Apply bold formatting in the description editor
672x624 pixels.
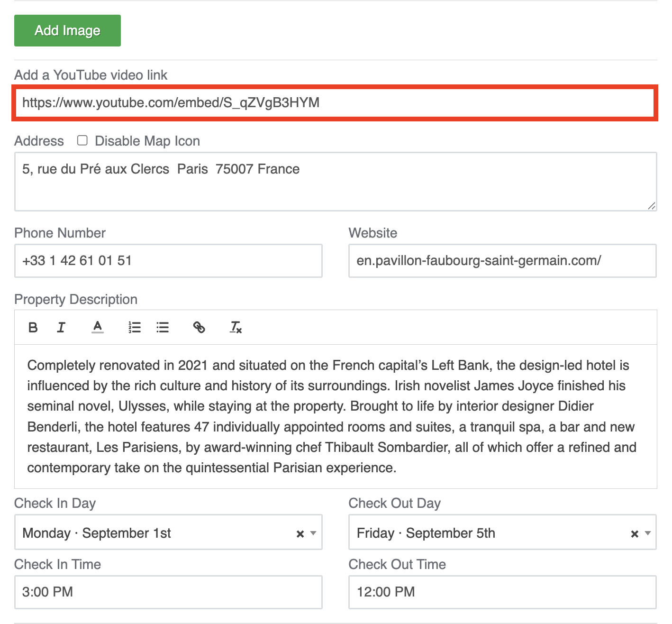(x=33, y=327)
